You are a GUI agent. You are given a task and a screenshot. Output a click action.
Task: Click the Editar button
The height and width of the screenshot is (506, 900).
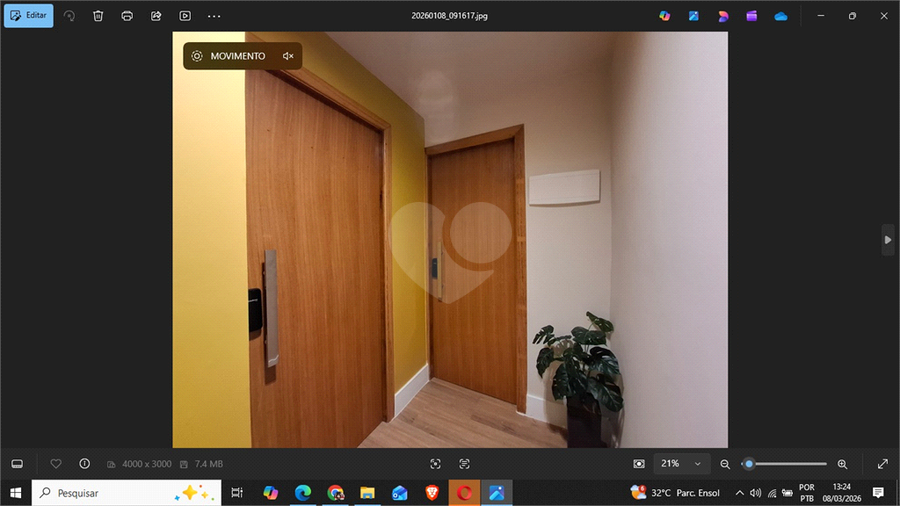click(x=28, y=16)
